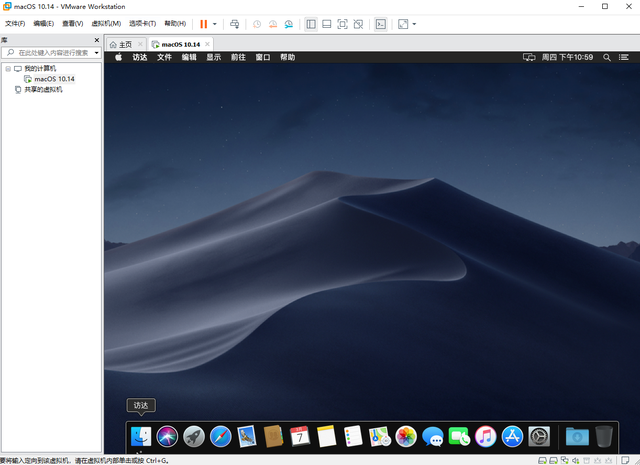The height and width of the screenshot is (465, 640).
Task: Enter full screen mode toolbar icon
Action: pyautogui.click(x=342, y=24)
